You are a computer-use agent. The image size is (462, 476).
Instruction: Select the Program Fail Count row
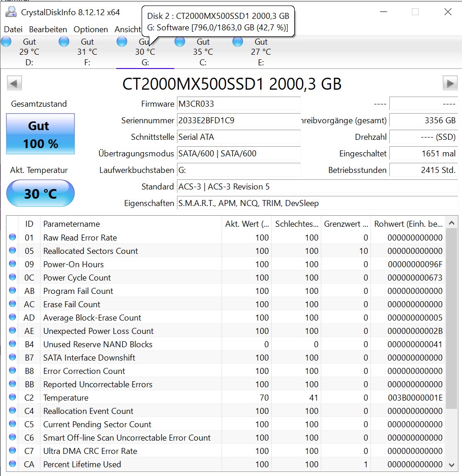[x=226, y=291]
